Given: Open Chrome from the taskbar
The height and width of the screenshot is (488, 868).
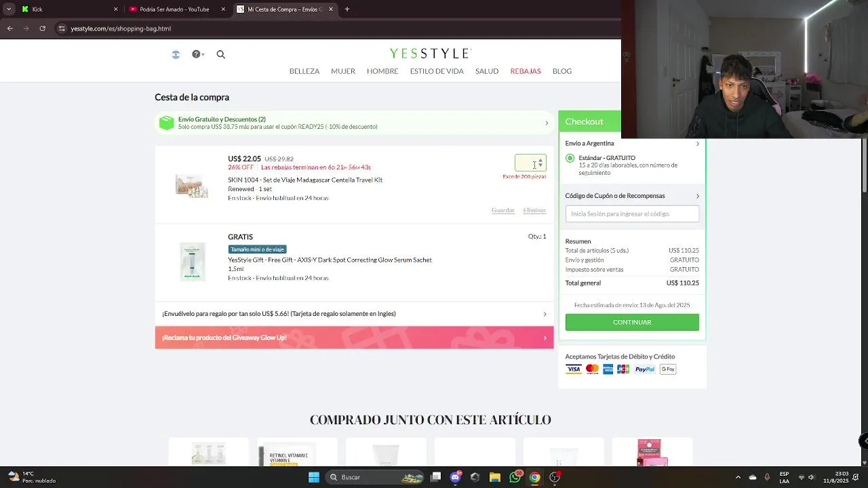Looking at the screenshot, I should 534,477.
